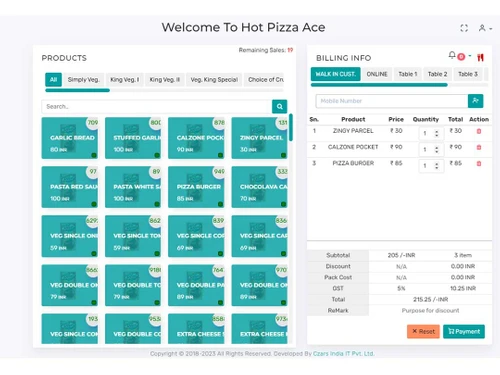Image resolution: width=500 pixels, height=375 pixels.
Task: Delete CALZONE POCKET from the bill
Action: [479, 147]
